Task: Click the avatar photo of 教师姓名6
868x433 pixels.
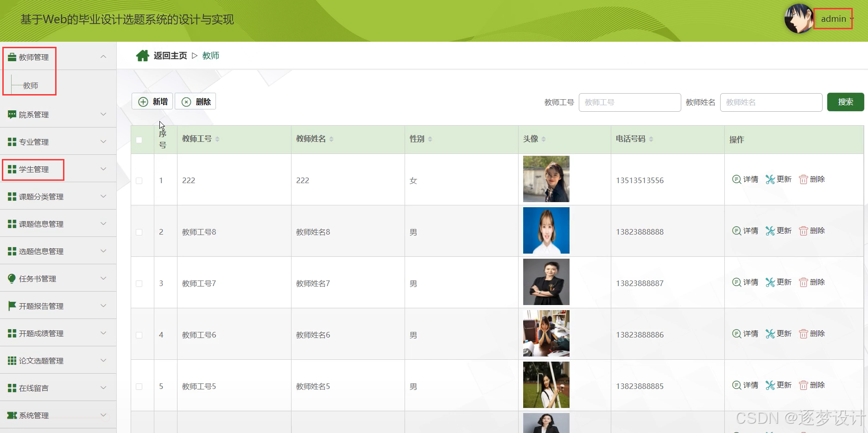Action: coord(546,333)
